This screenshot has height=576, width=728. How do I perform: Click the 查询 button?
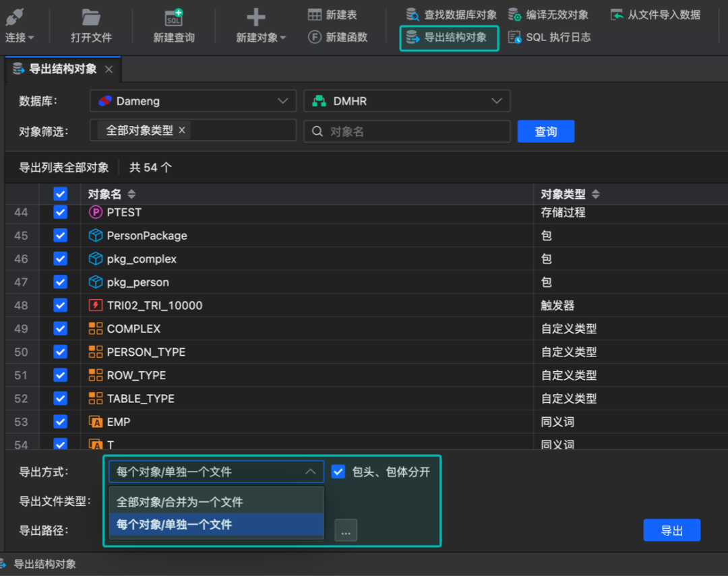click(x=545, y=131)
